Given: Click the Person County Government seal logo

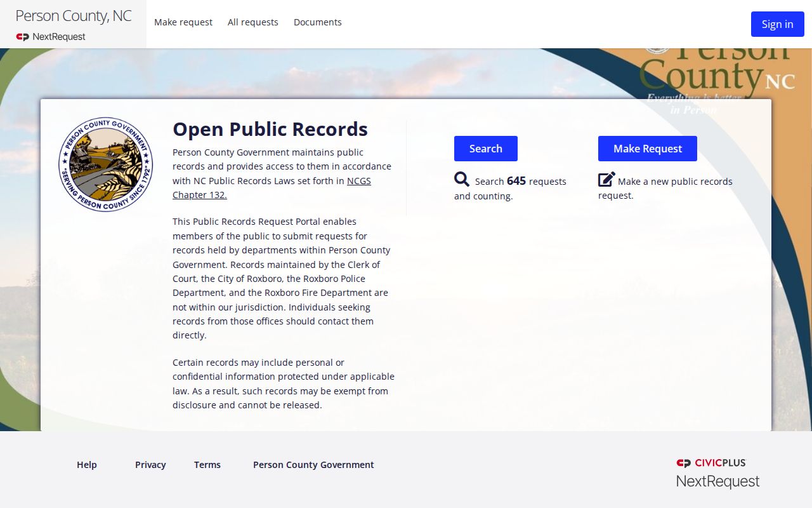Looking at the screenshot, I should (x=106, y=164).
